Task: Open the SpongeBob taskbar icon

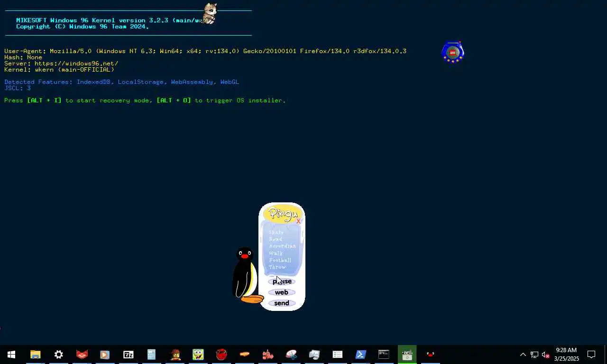Action: [198, 355]
